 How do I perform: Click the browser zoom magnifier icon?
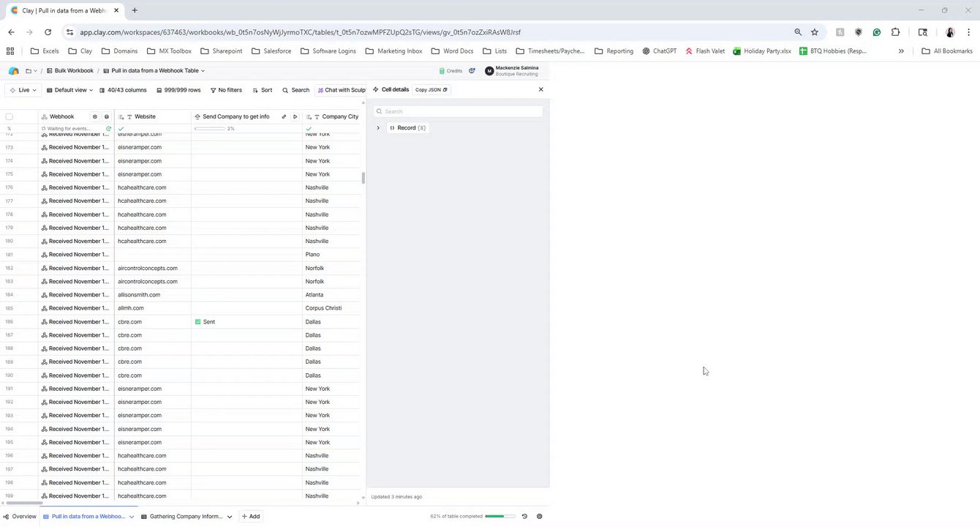click(798, 32)
